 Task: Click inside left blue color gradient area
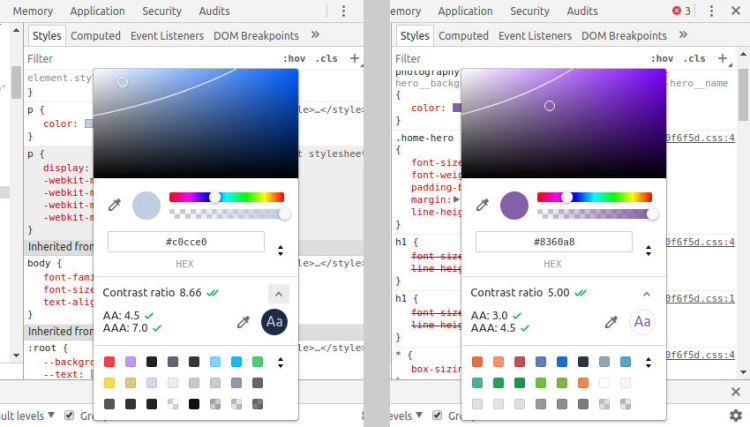coord(196,123)
